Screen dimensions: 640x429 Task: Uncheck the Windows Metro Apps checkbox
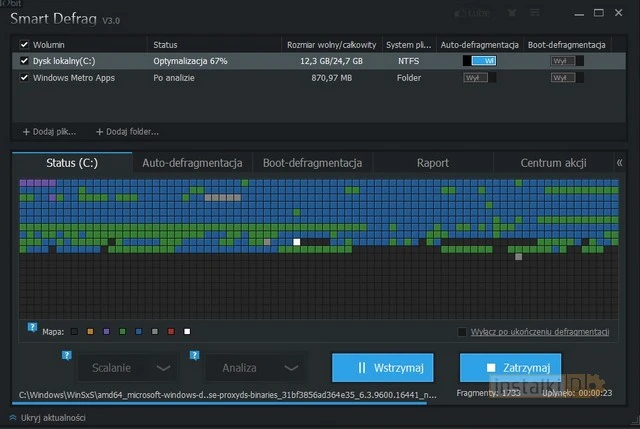coord(24,78)
